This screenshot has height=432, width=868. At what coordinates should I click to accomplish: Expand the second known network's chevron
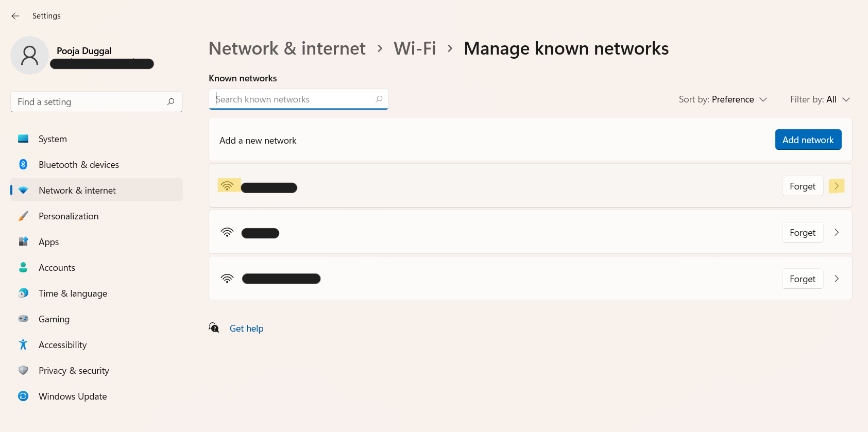837,232
